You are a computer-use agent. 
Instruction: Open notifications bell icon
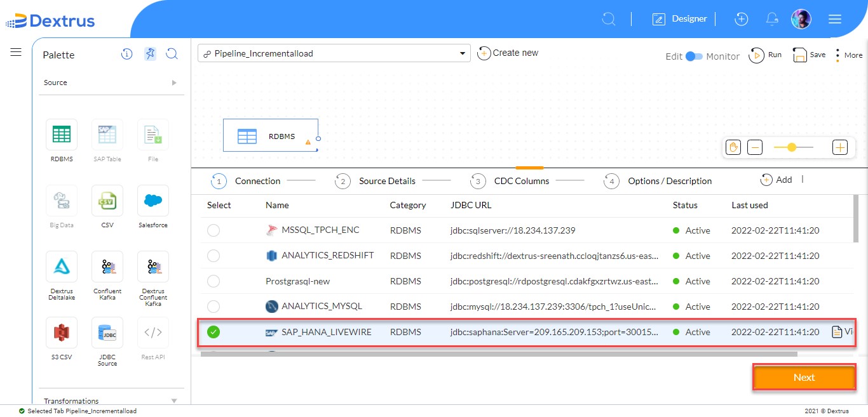tap(772, 19)
